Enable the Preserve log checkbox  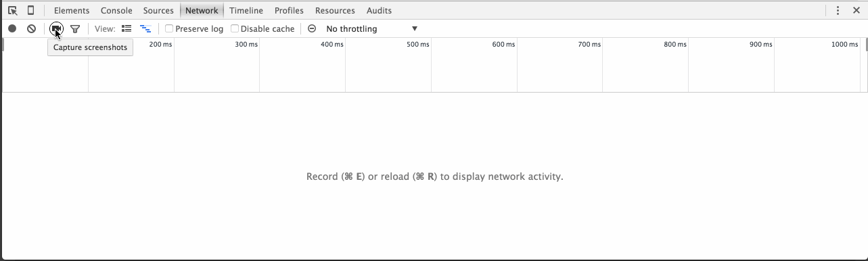click(x=169, y=28)
